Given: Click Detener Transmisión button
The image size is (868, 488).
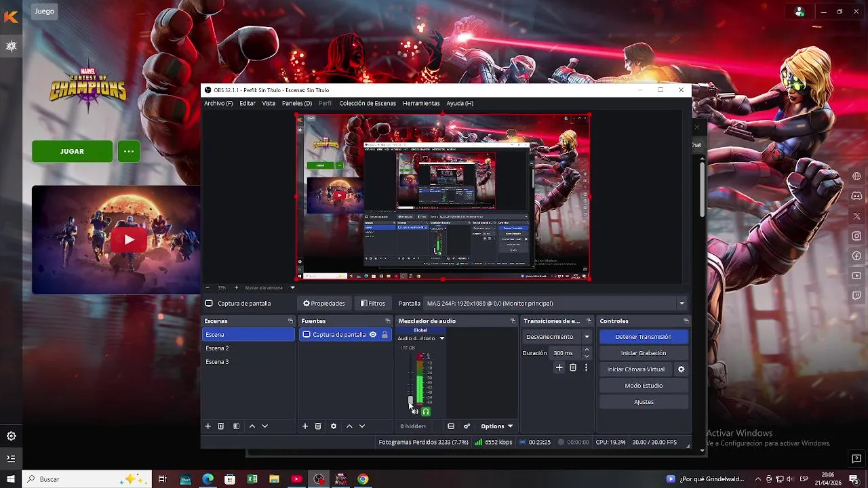Looking at the screenshot, I should click(644, 337).
